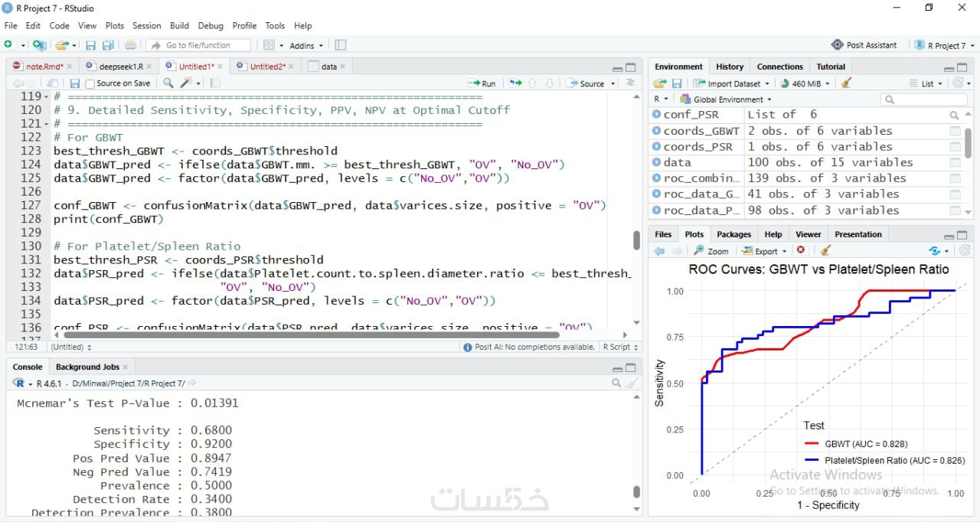Open the R Script file type dropdown
The image size is (980, 522).
pyautogui.click(x=620, y=347)
